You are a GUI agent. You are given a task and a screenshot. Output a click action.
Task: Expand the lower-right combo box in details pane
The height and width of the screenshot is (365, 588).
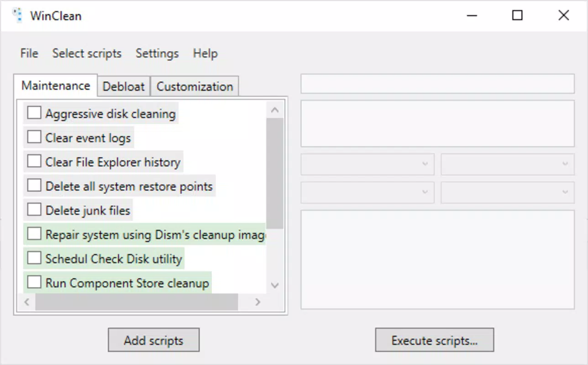508,193
